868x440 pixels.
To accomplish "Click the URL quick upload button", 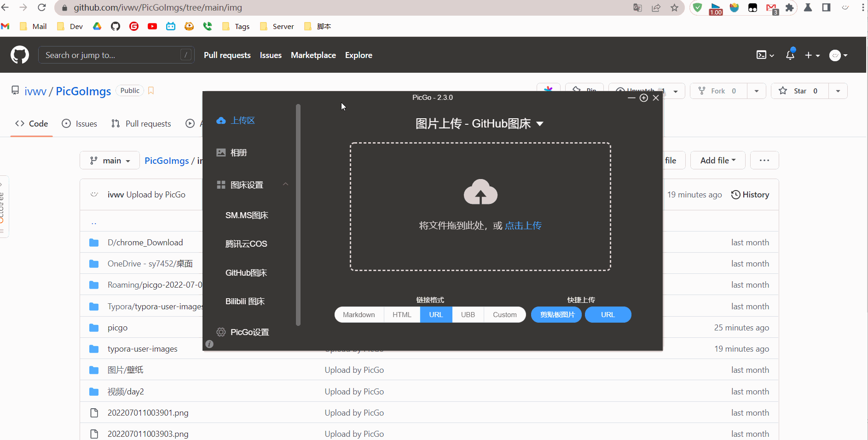I will pos(608,315).
